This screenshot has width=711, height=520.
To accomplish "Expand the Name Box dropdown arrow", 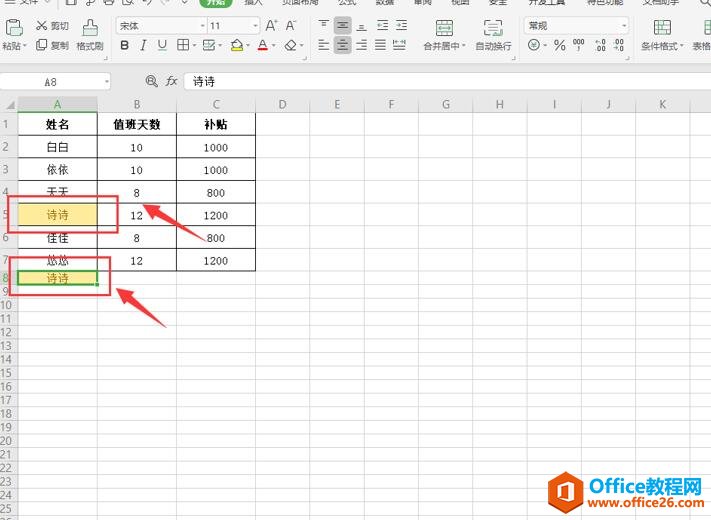I will [107, 82].
